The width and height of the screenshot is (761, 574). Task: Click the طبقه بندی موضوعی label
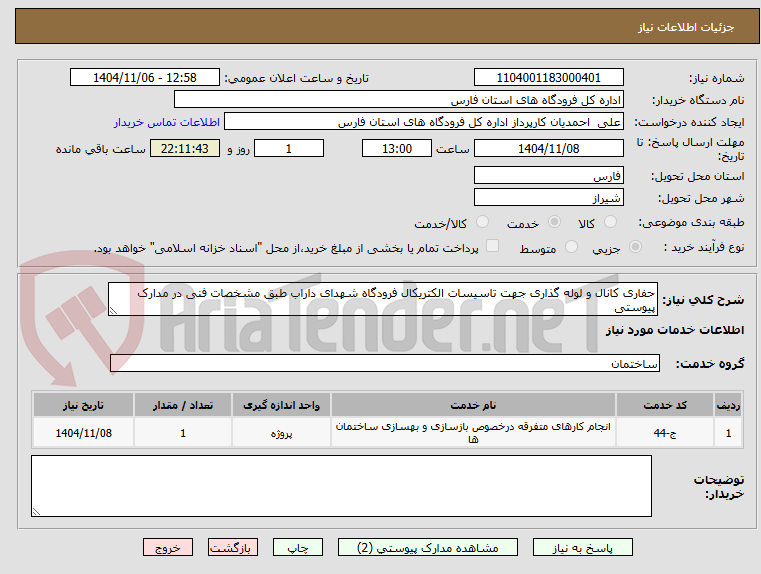pyautogui.click(x=693, y=223)
